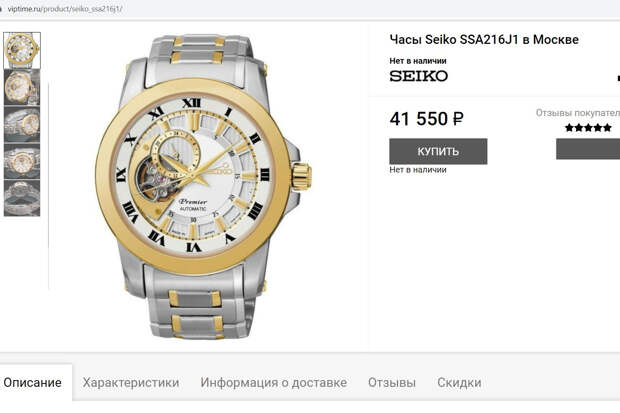Click the five-star rating icons
This screenshot has height=413, width=620.
588,128
